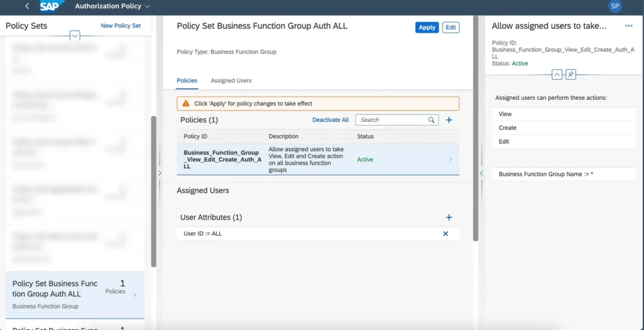Open the three-dot overflow menu in detail panel
Screen dimensions: 644x330
point(628,26)
